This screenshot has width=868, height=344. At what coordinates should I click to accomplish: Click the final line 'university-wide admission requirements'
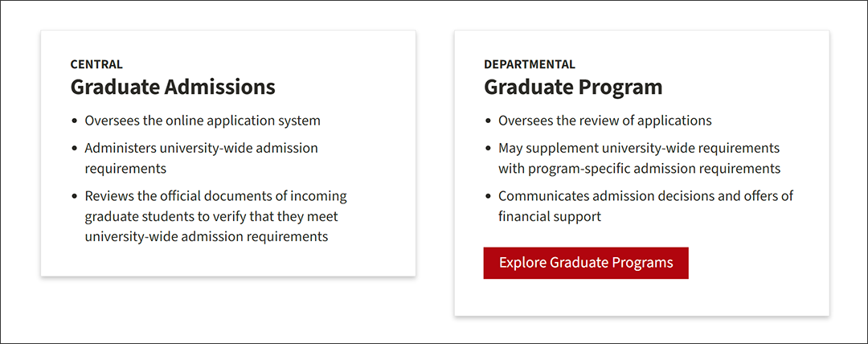tap(207, 236)
